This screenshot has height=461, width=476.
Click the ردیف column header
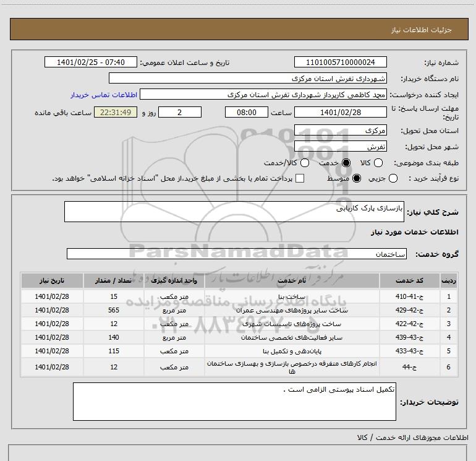[449, 280]
